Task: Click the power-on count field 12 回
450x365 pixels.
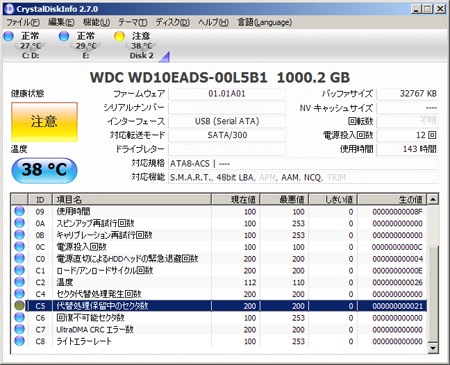Action: click(x=407, y=135)
